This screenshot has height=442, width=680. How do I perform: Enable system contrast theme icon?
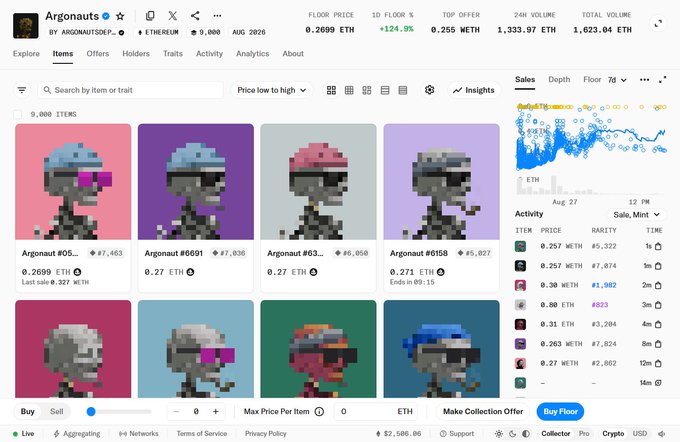click(526, 434)
